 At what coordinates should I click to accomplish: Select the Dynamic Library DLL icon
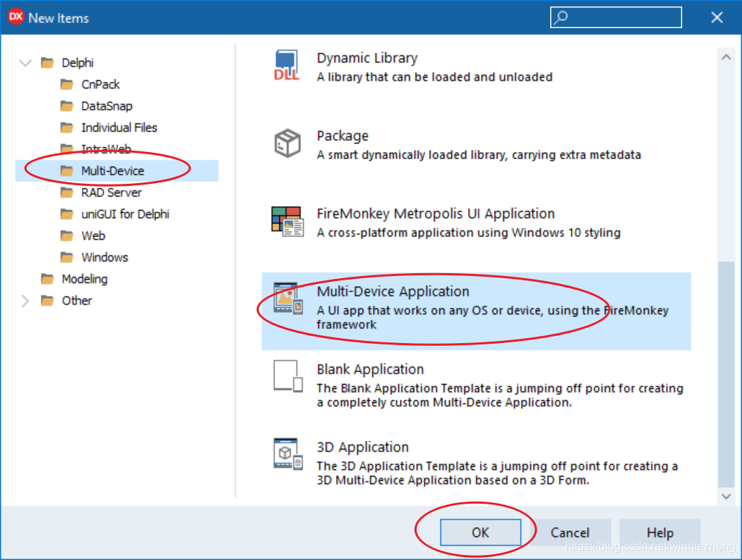pos(287,66)
